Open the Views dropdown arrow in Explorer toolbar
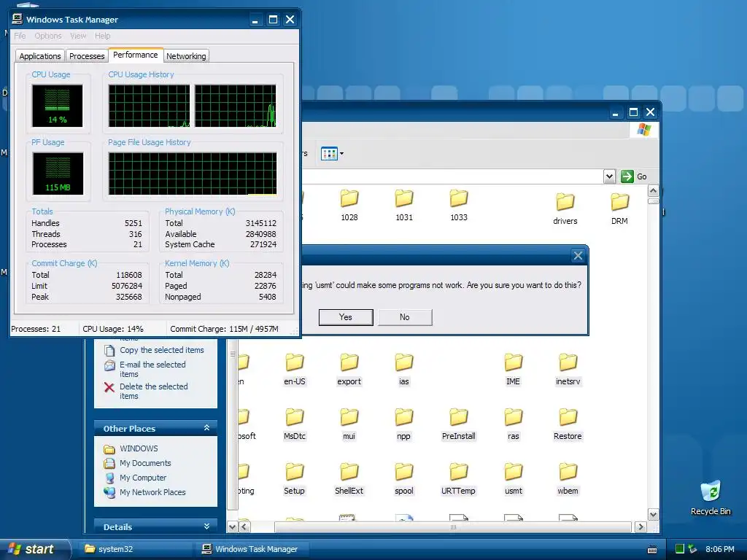The height and width of the screenshot is (560, 747). point(341,154)
